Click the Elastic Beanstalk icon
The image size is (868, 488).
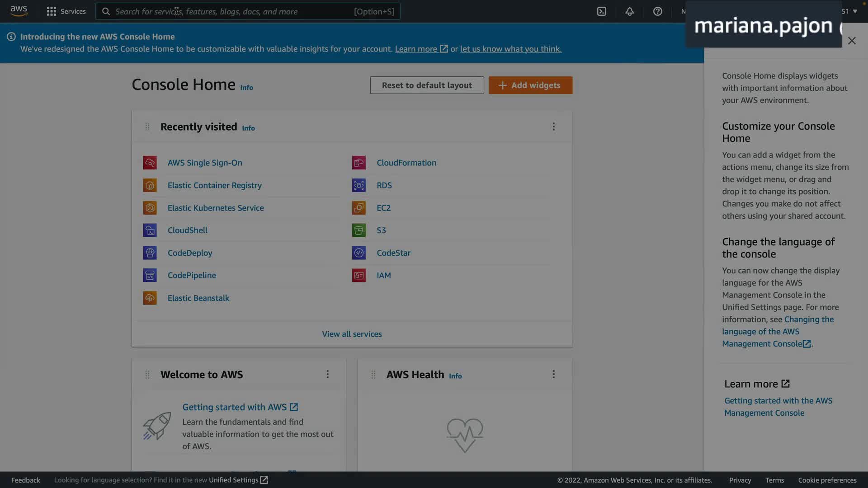coord(150,298)
